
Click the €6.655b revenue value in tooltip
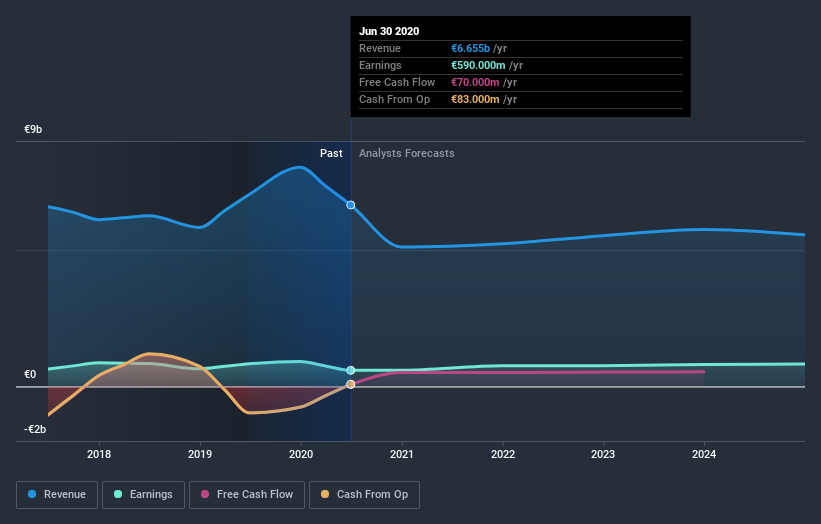471,48
